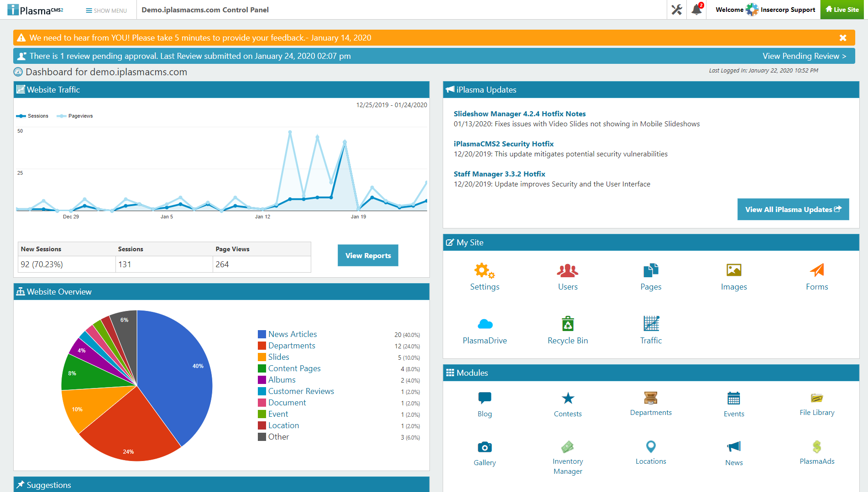Open the Settings gear icon in My Site
Viewport: 868px width, 492px height.
484,271
